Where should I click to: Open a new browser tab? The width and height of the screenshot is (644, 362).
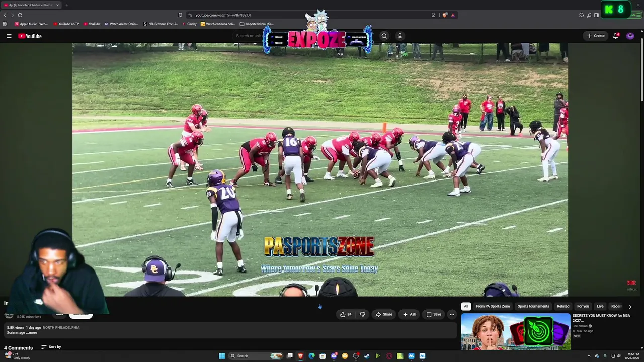[x=66, y=5]
